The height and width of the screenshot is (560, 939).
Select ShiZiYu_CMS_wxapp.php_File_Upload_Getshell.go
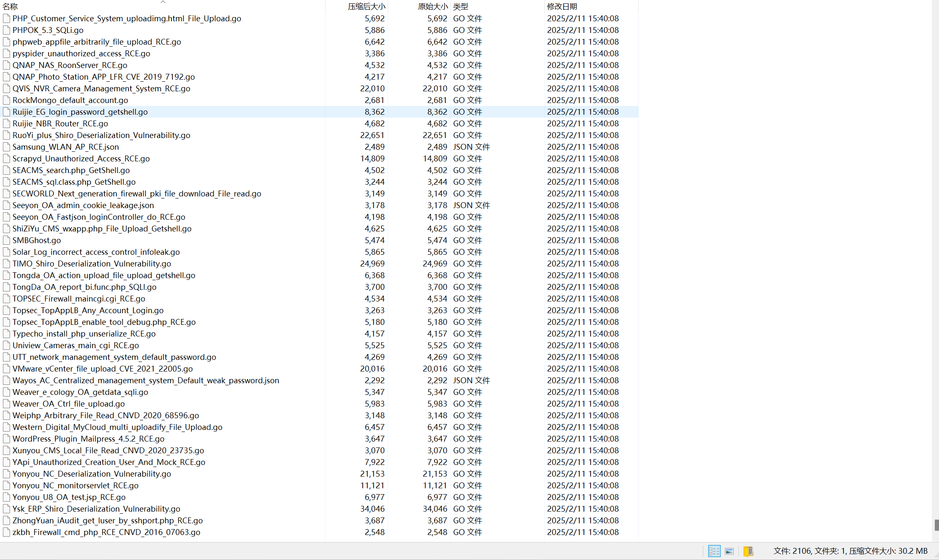pos(102,229)
